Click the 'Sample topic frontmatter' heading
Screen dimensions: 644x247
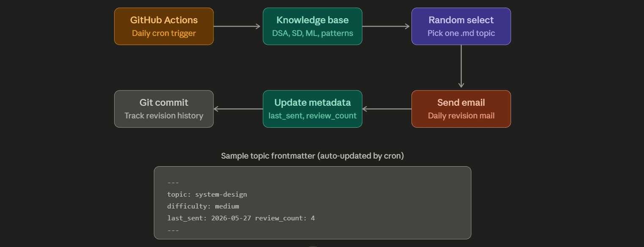tap(312, 156)
